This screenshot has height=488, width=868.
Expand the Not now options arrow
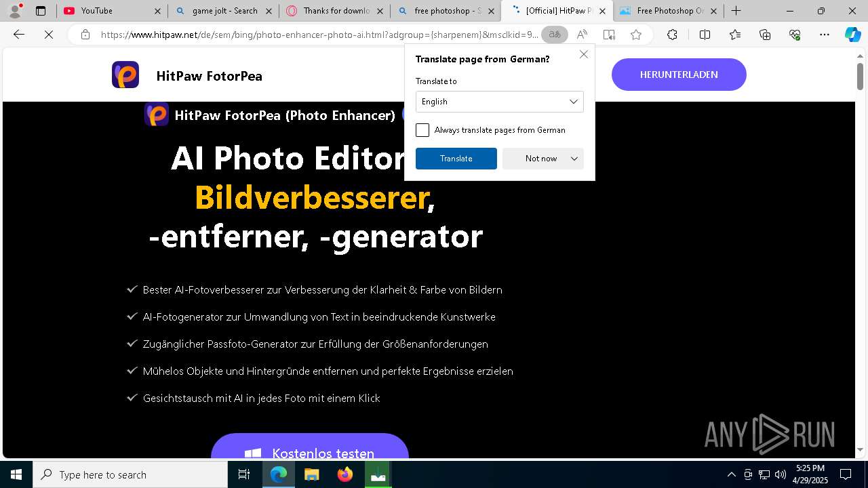pos(574,159)
